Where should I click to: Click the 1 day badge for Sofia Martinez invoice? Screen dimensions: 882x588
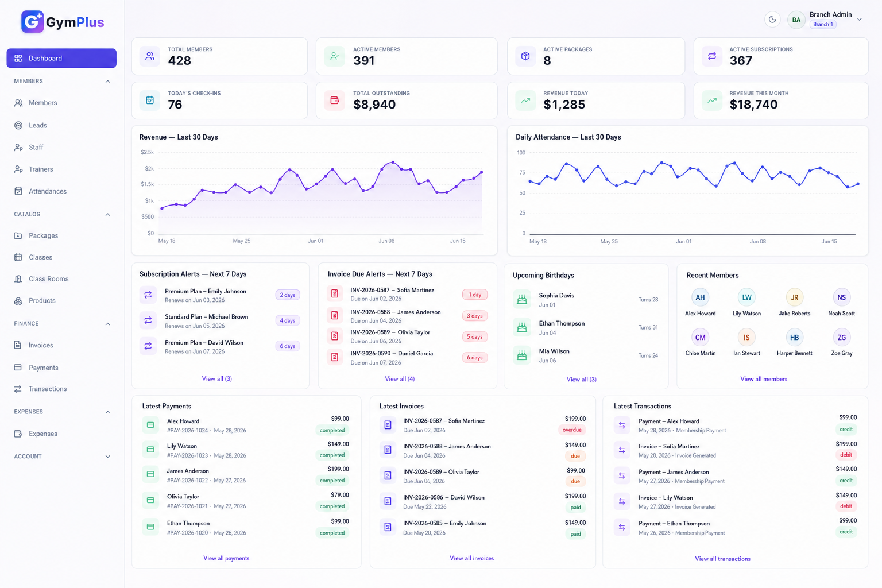pos(475,295)
